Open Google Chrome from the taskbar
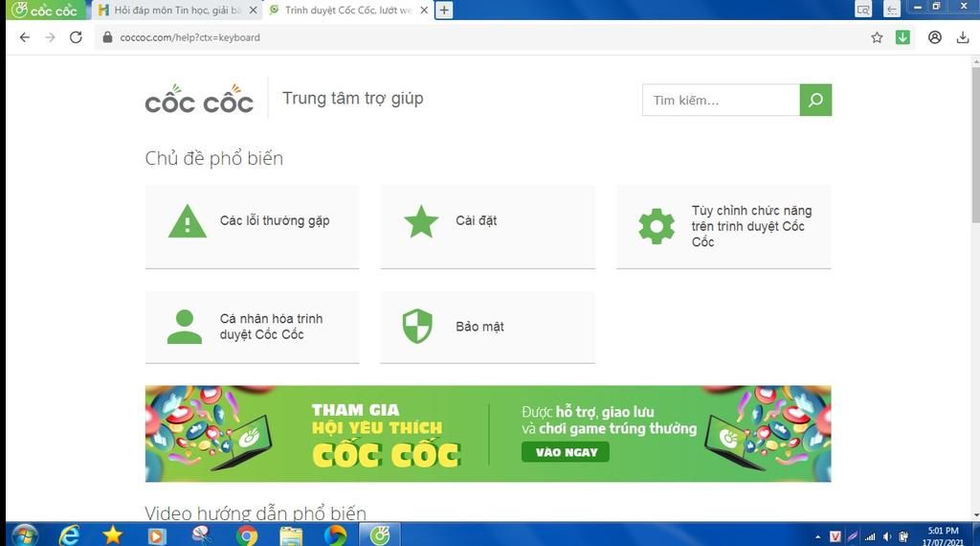This screenshot has height=546, width=980. [x=246, y=536]
